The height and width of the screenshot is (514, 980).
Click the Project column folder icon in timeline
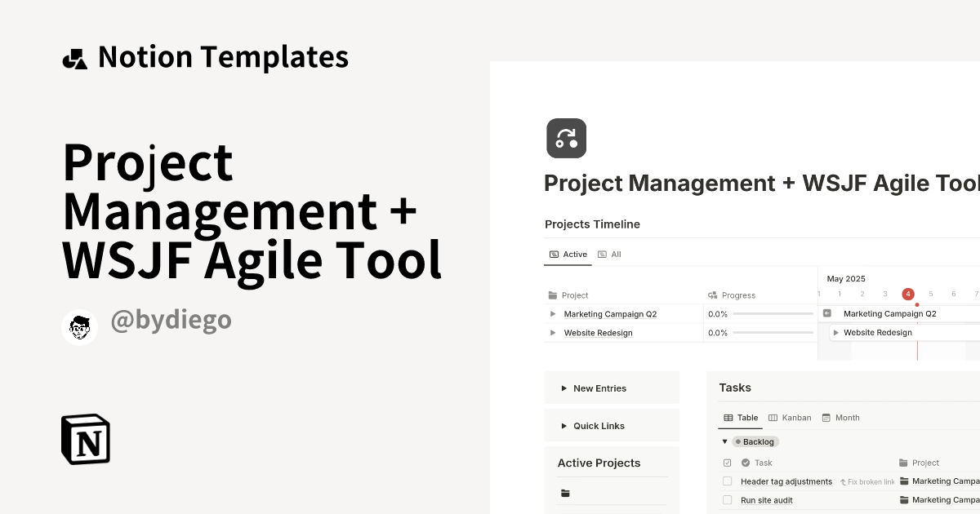(x=553, y=295)
